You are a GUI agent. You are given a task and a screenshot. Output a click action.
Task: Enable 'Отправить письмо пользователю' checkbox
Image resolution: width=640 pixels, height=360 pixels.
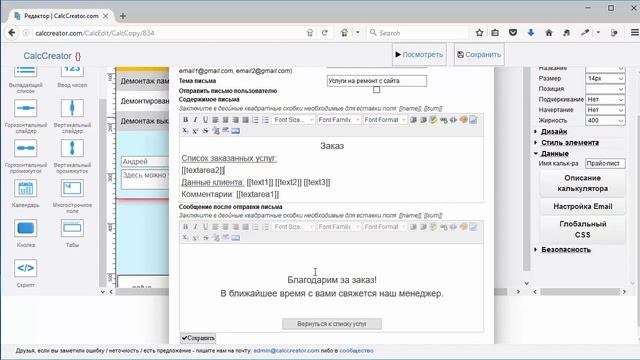click(x=376, y=89)
